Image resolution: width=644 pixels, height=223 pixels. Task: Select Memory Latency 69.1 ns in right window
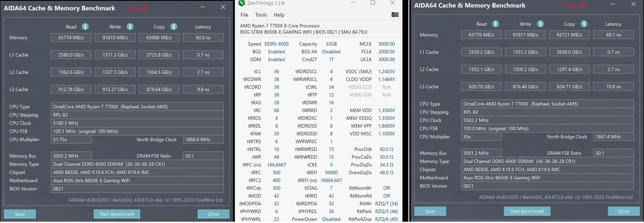coord(613,35)
